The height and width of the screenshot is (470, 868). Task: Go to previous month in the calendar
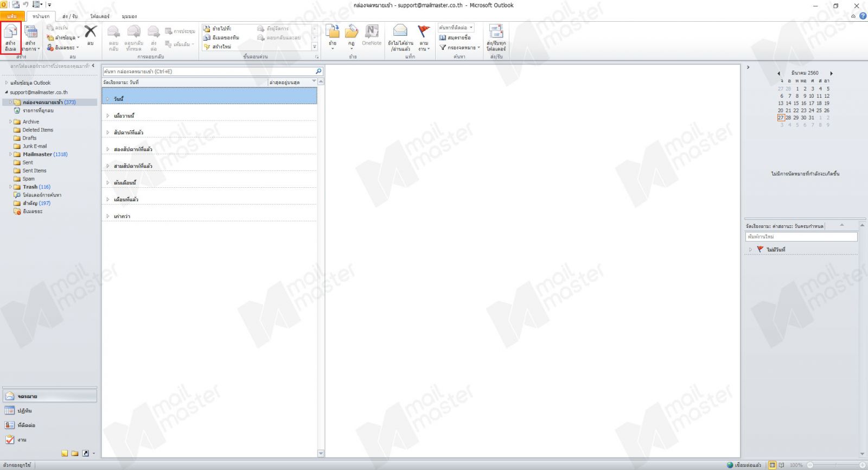pos(778,73)
